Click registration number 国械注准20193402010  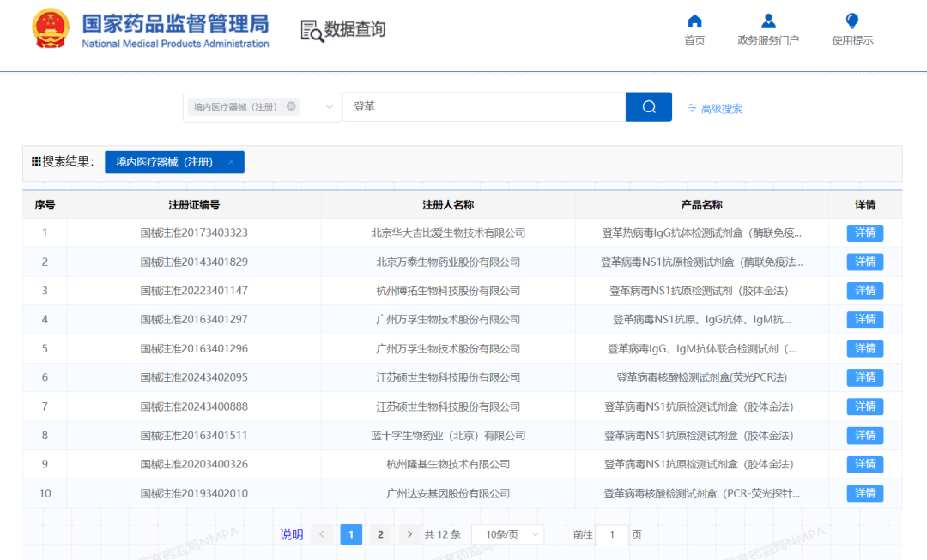[194, 493]
